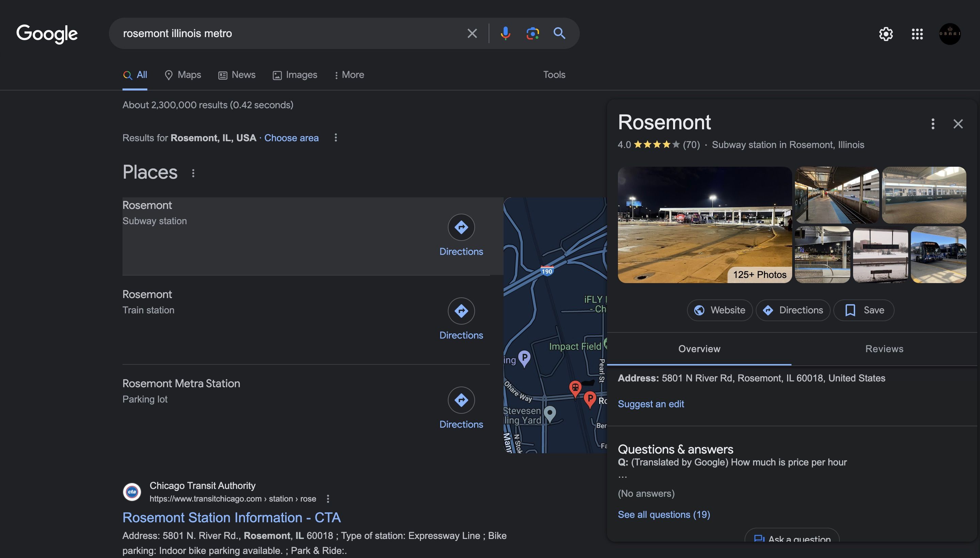The width and height of the screenshot is (980, 558).
Task: Click See all questions (19) link
Action: pos(664,514)
